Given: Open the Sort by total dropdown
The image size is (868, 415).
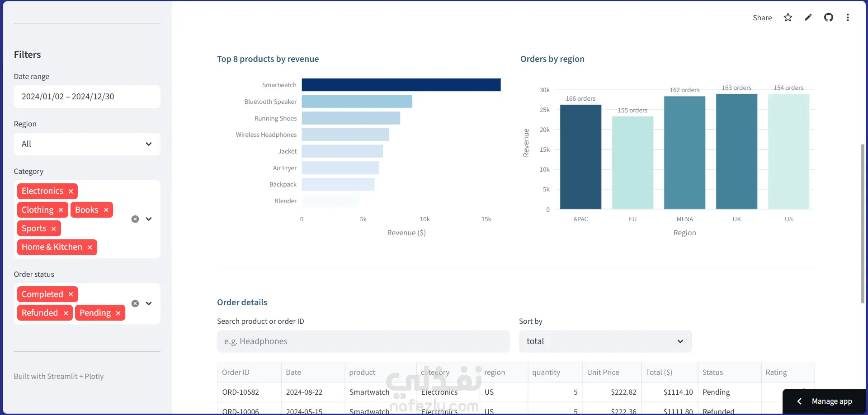Looking at the screenshot, I should (605, 341).
